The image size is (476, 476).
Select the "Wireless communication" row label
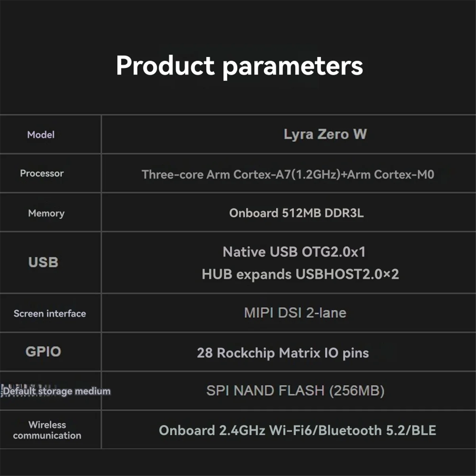pyautogui.click(x=47, y=430)
